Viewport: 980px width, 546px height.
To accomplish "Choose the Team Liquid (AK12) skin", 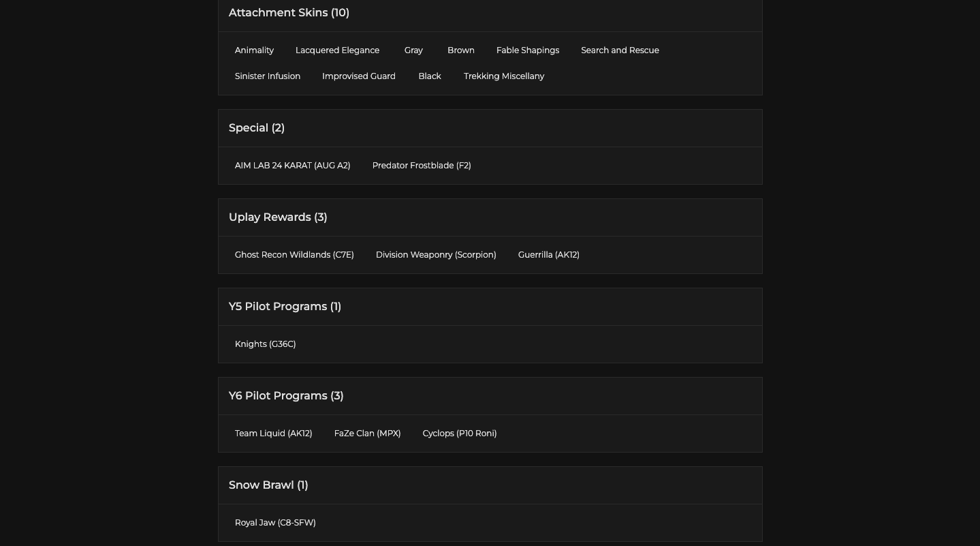I will [273, 434].
